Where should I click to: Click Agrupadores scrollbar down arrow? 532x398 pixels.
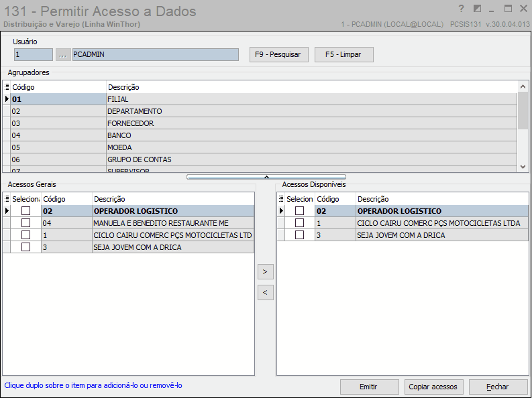[523, 167]
